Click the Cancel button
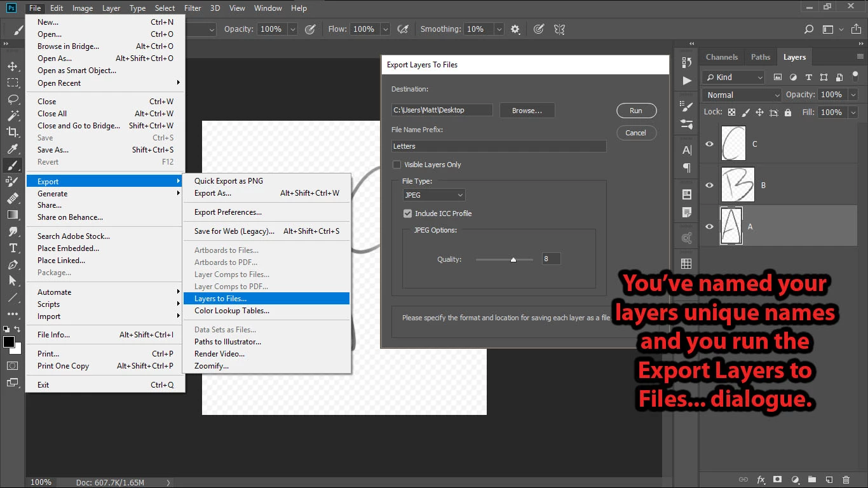 (x=636, y=133)
